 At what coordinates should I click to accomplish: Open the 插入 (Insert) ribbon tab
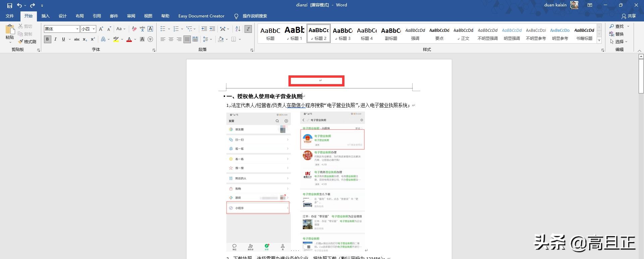pyautogui.click(x=45, y=16)
